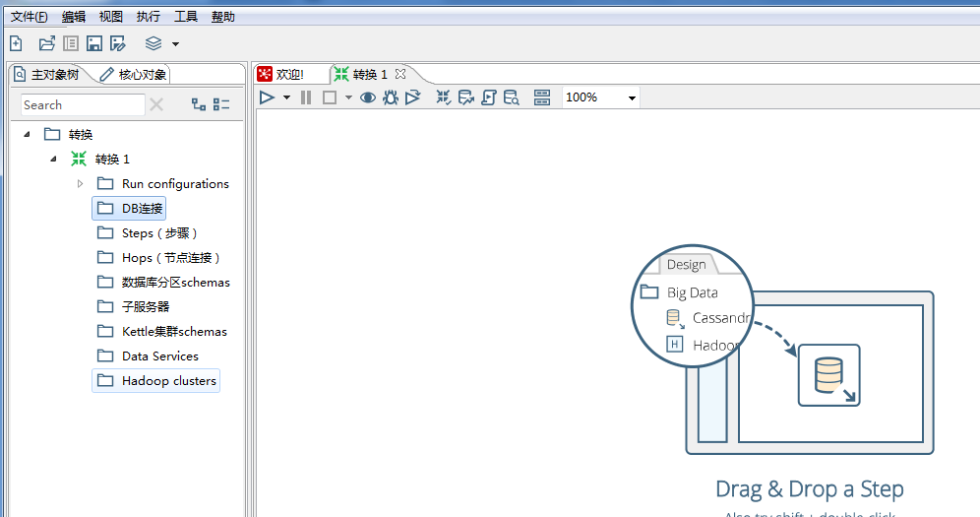Open the Run options dropdown arrow
The image size is (980, 517).
[x=287, y=97]
